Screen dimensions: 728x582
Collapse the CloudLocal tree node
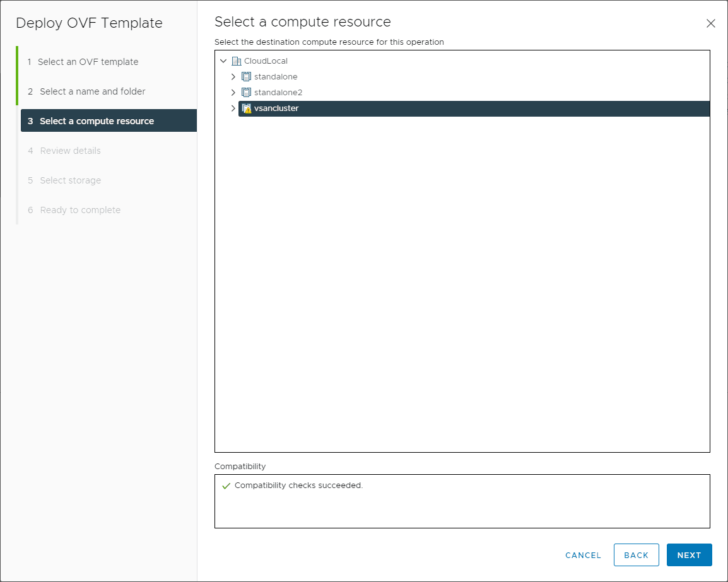223,61
